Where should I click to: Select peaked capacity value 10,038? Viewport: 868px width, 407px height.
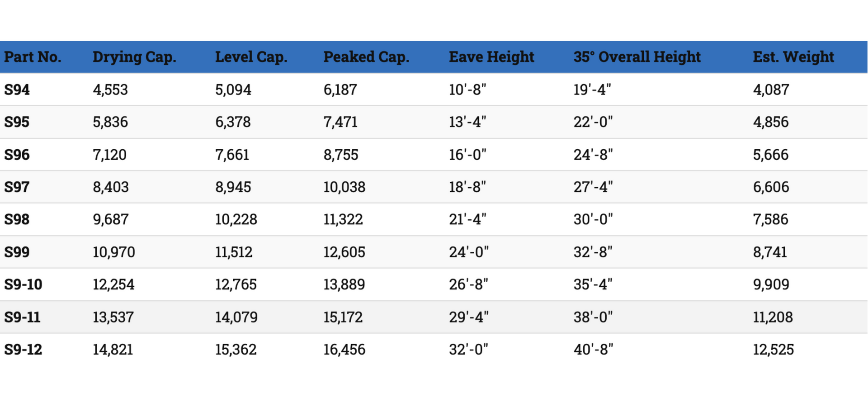click(x=344, y=187)
